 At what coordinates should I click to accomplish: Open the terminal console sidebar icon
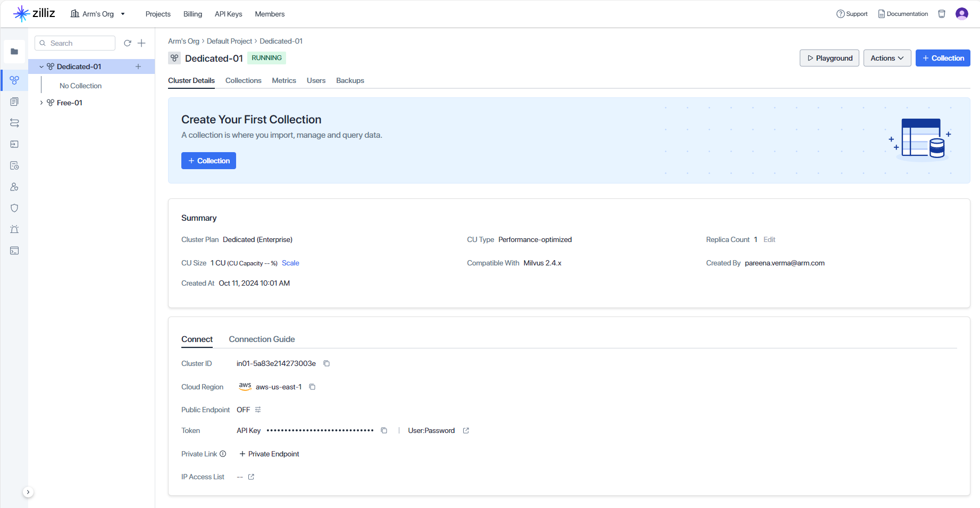(x=14, y=251)
